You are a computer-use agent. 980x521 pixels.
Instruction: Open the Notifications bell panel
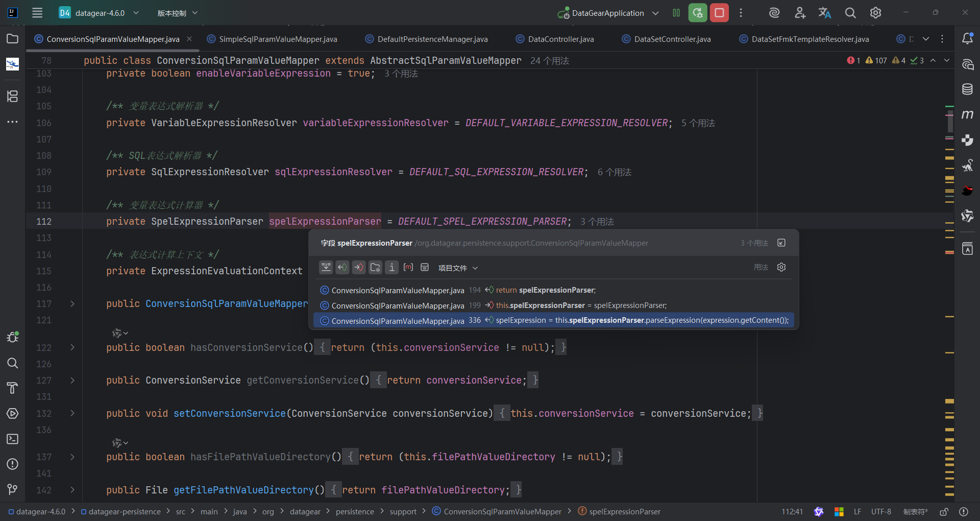[x=967, y=39]
